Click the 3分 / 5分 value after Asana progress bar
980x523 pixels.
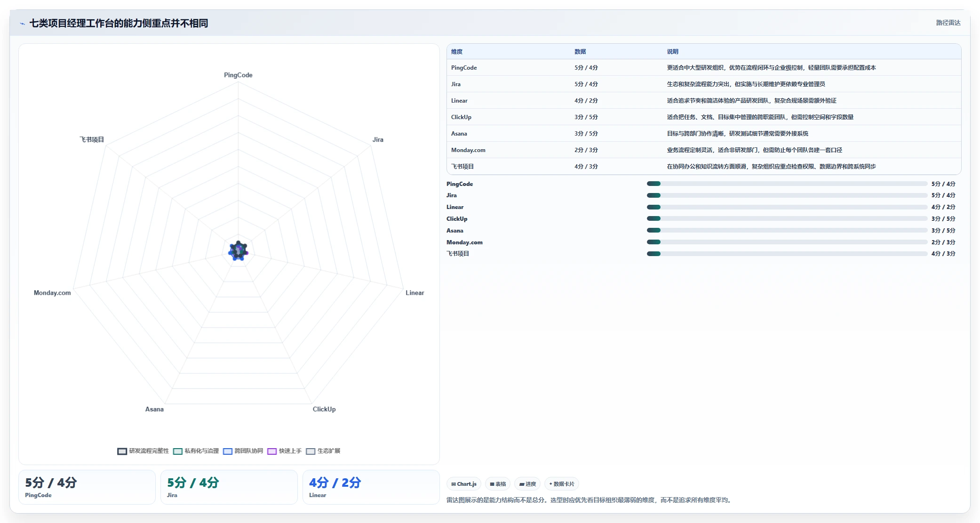point(943,231)
